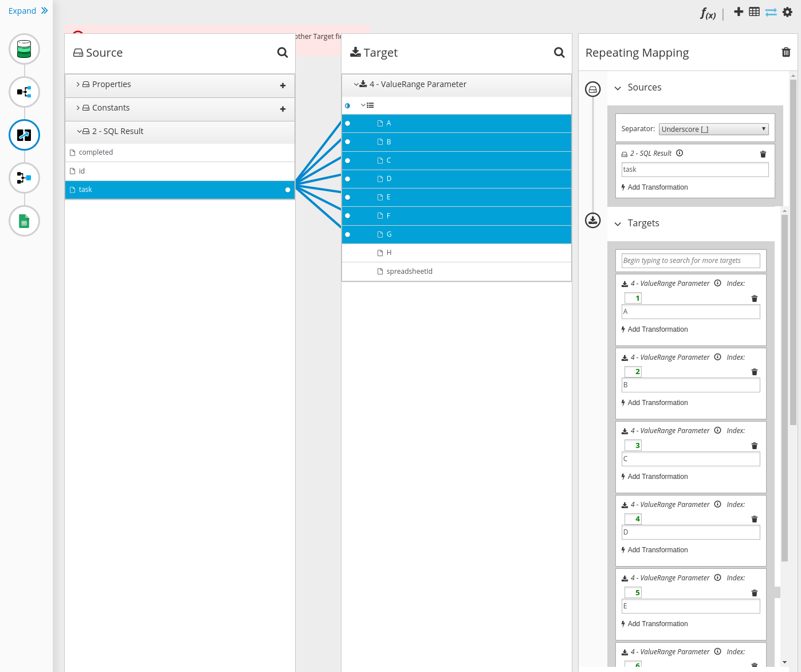The height and width of the screenshot is (672, 801).
Task: Select the completed source field
Action: click(180, 152)
